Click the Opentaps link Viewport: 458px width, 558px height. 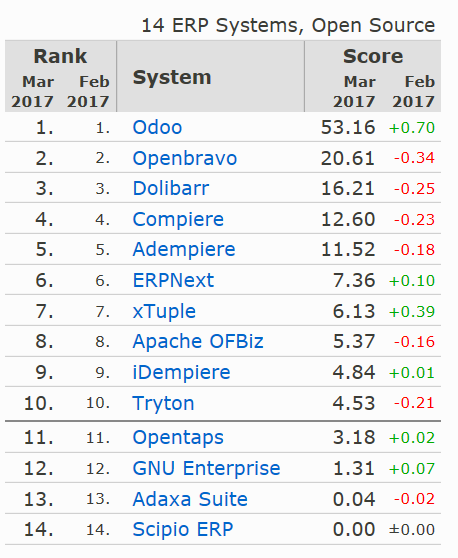(178, 437)
